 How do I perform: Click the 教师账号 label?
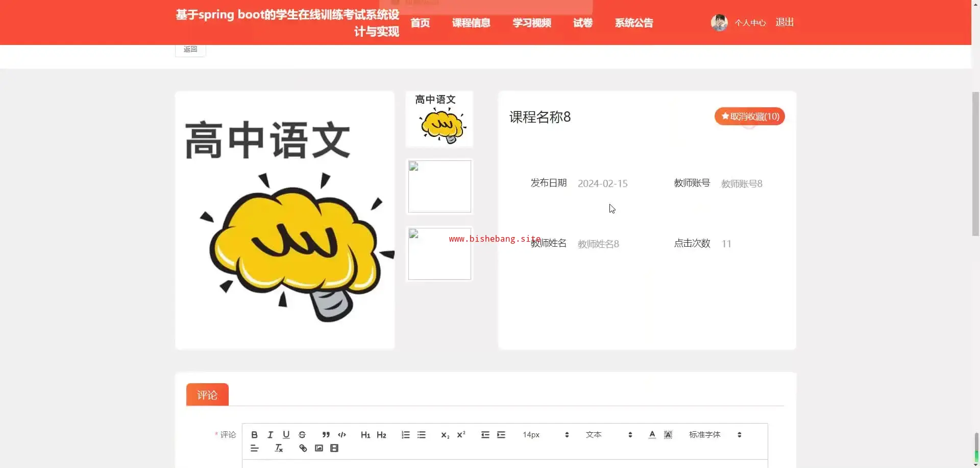pyautogui.click(x=692, y=183)
